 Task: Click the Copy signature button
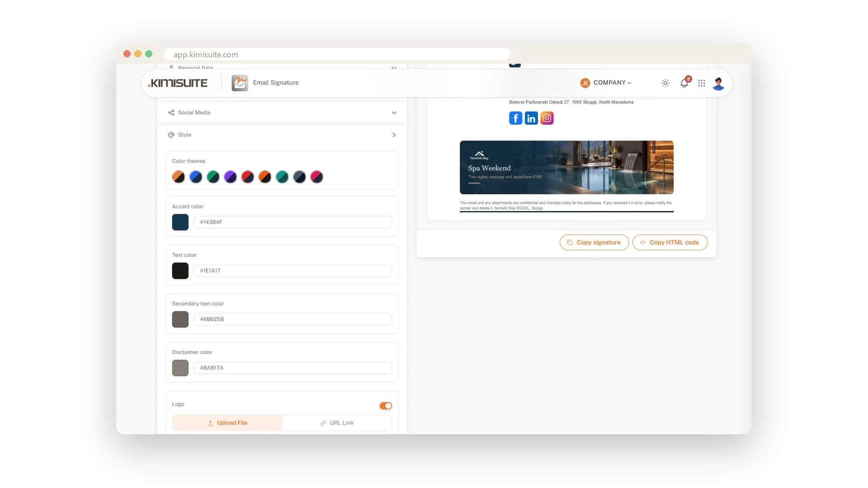click(x=594, y=242)
